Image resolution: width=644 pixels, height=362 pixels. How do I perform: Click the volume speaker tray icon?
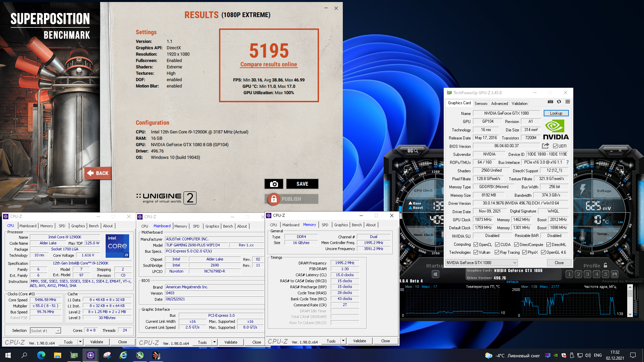588,355
